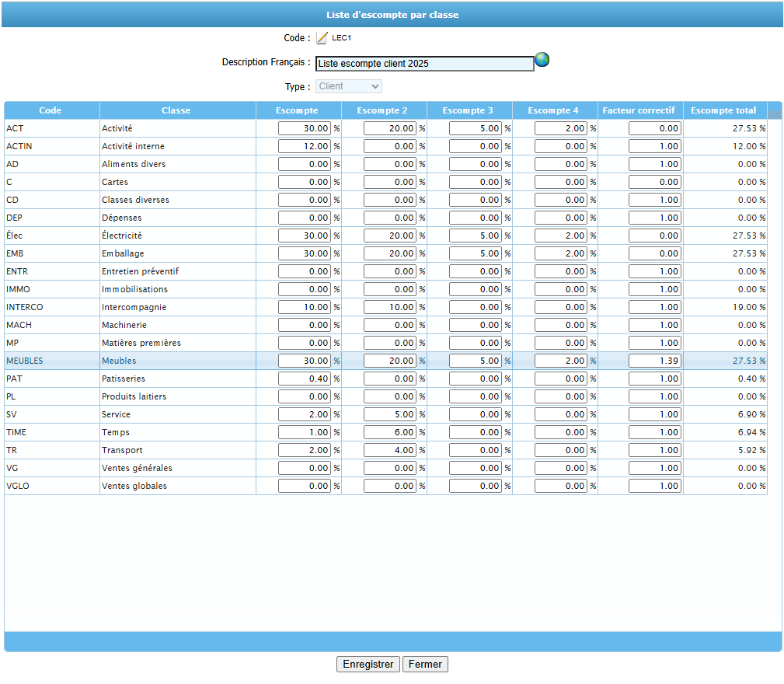Edit Escompte 2 field for TIME row

click(390, 432)
